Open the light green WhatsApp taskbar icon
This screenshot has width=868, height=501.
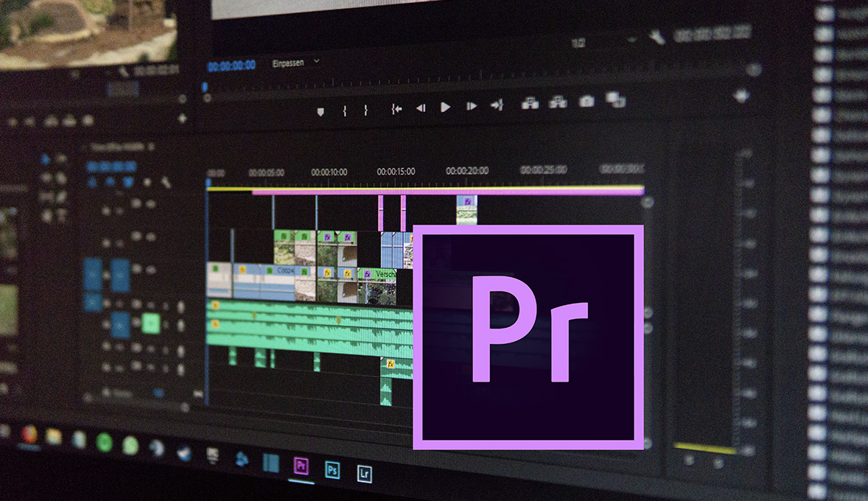(130, 445)
